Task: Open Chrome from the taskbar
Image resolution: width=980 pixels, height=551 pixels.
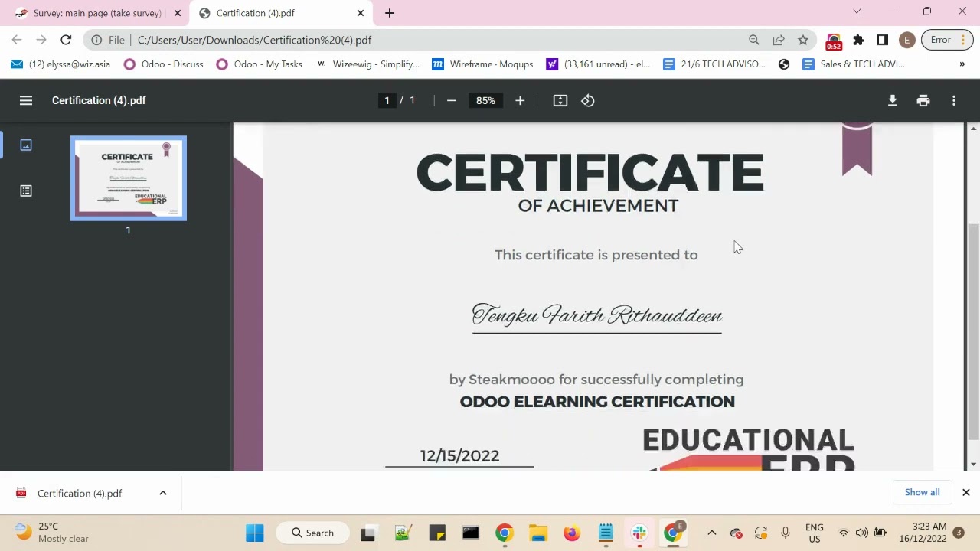Action: 504,533
